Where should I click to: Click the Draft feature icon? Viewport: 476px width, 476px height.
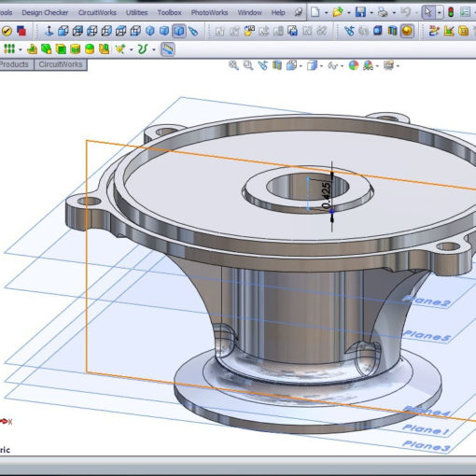(47, 49)
